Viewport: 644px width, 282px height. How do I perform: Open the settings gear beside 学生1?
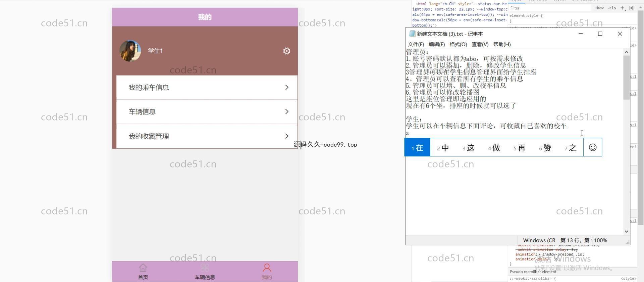(286, 51)
